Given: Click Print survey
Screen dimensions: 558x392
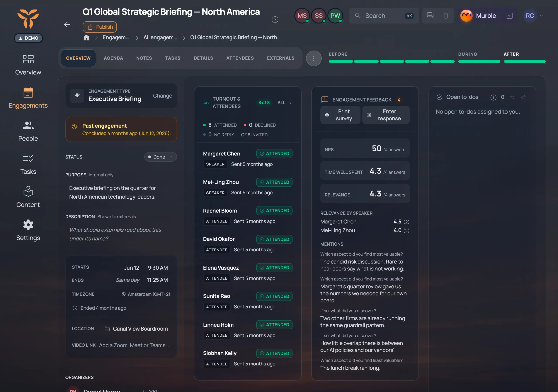Looking at the screenshot, I should point(340,115).
